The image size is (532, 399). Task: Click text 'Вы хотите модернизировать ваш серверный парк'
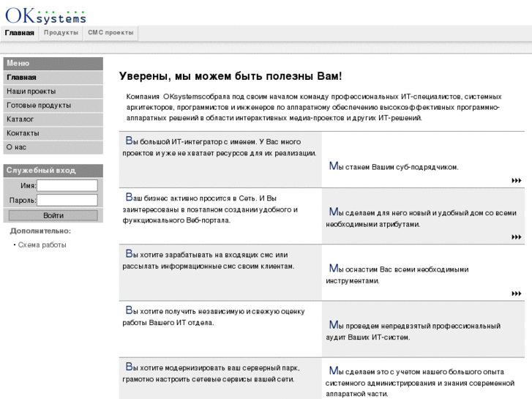point(212,367)
